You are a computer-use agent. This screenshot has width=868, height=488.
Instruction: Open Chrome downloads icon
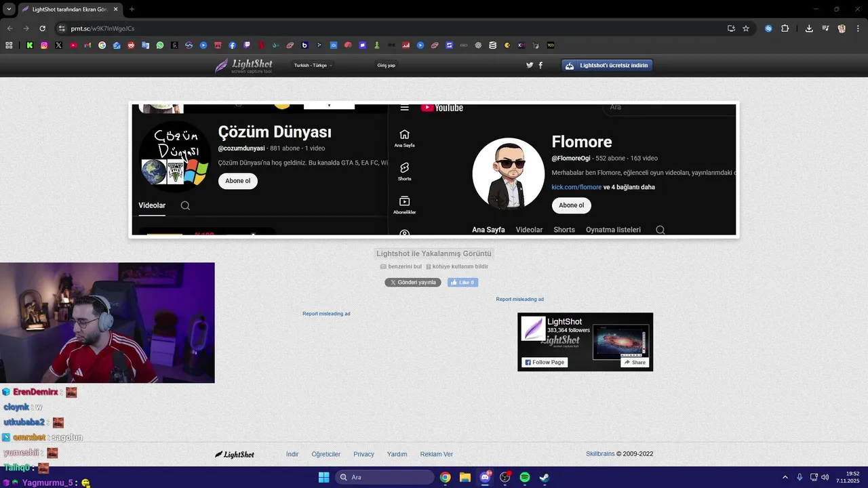(809, 28)
